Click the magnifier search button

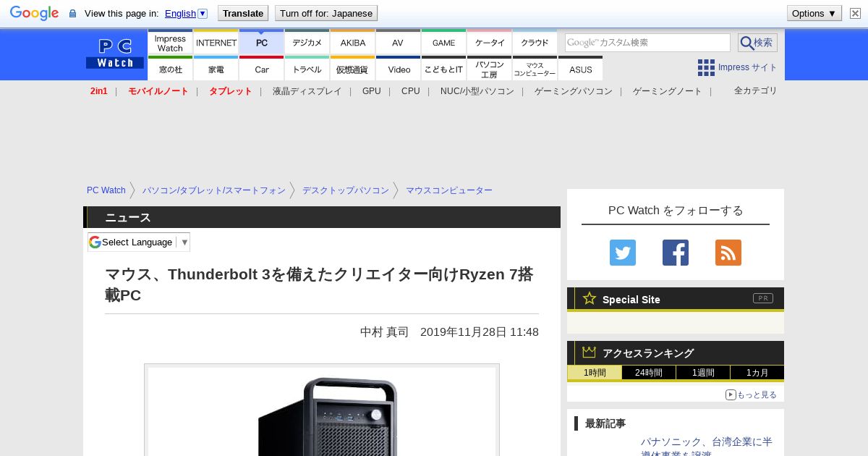click(x=757, y=43)
